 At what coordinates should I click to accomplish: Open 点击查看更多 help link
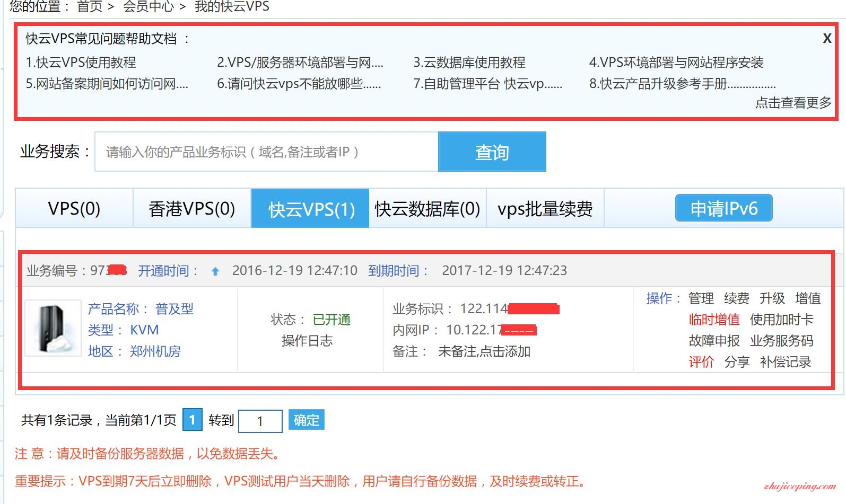pos(793,103)
